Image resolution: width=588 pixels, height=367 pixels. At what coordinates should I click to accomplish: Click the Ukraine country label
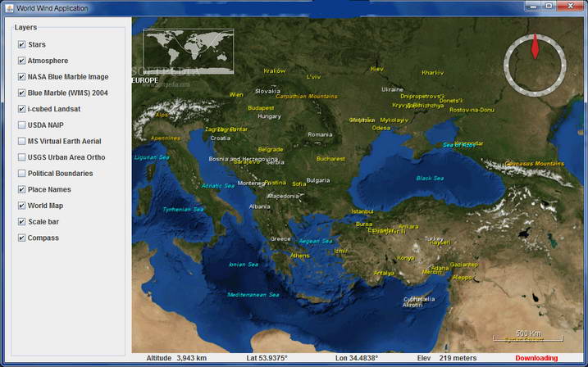pos(392,89)
